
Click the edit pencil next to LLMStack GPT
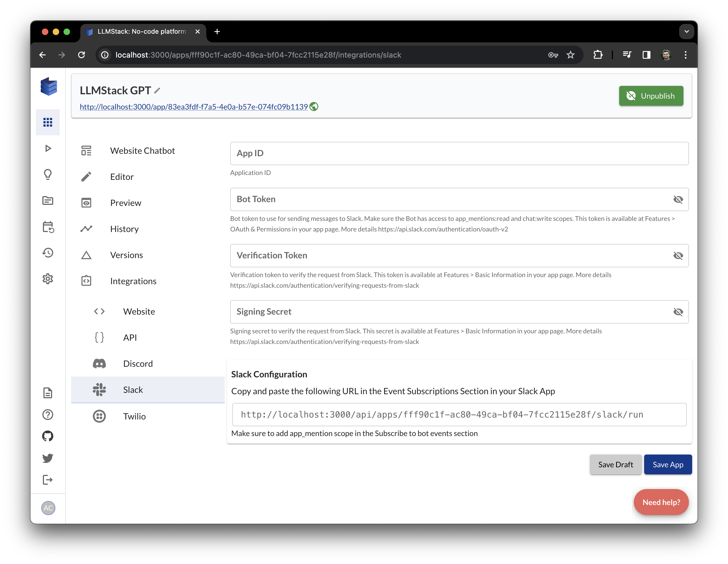(157, 90)
